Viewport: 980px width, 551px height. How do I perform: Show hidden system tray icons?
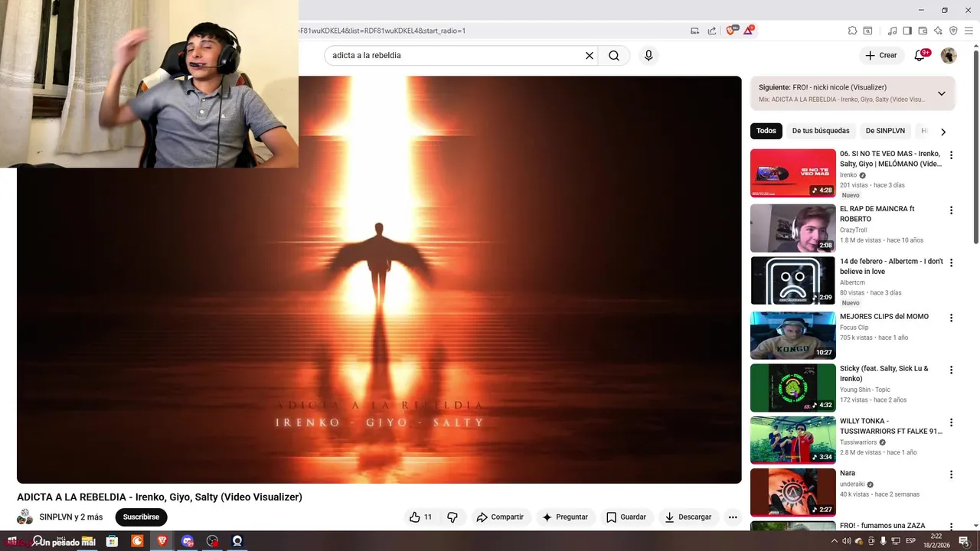[835, 541]
